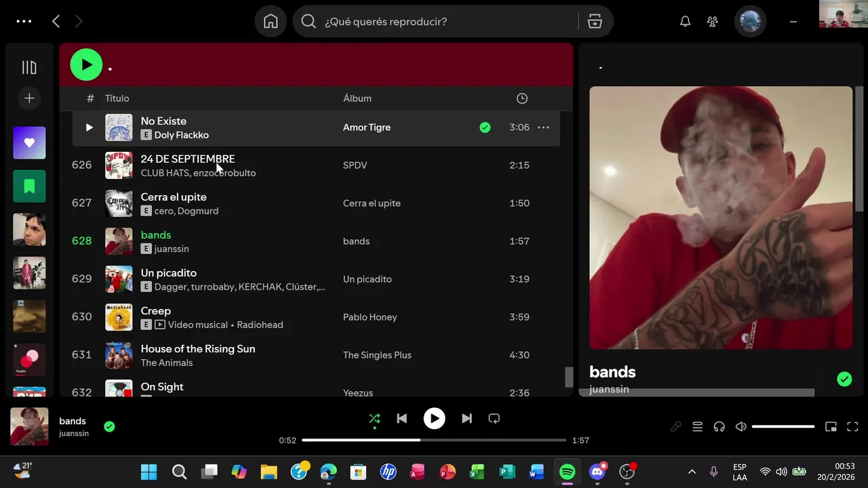Open the user profile avatar
Screen dimensions: 868x488
pos(750,22)
